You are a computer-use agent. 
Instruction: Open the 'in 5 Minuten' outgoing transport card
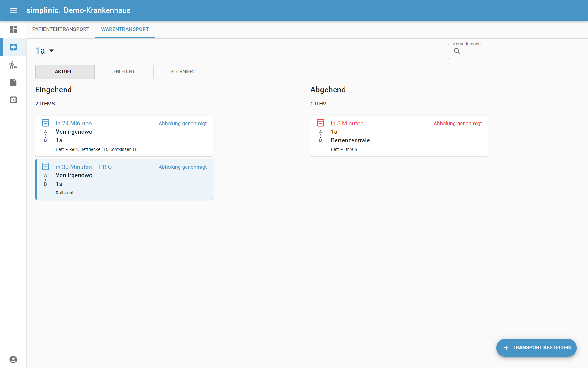(x=399, y=136)
